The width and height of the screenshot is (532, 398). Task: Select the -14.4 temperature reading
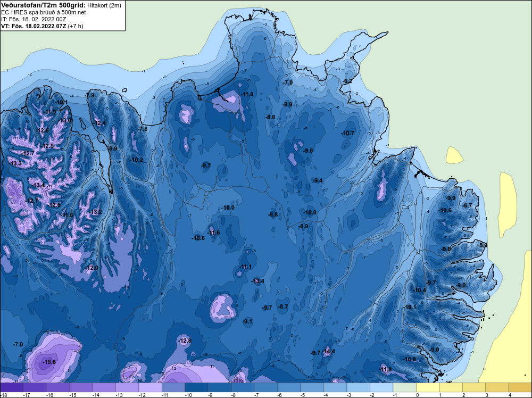pos(329,351)
